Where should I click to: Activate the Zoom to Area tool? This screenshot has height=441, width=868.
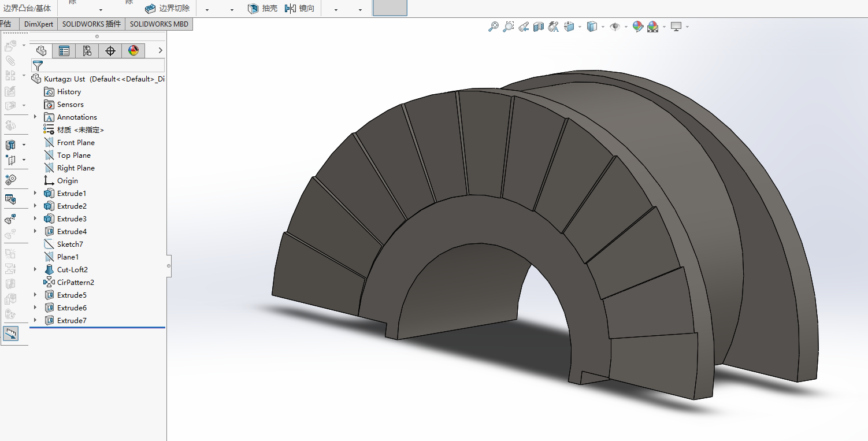coord(508,27)
